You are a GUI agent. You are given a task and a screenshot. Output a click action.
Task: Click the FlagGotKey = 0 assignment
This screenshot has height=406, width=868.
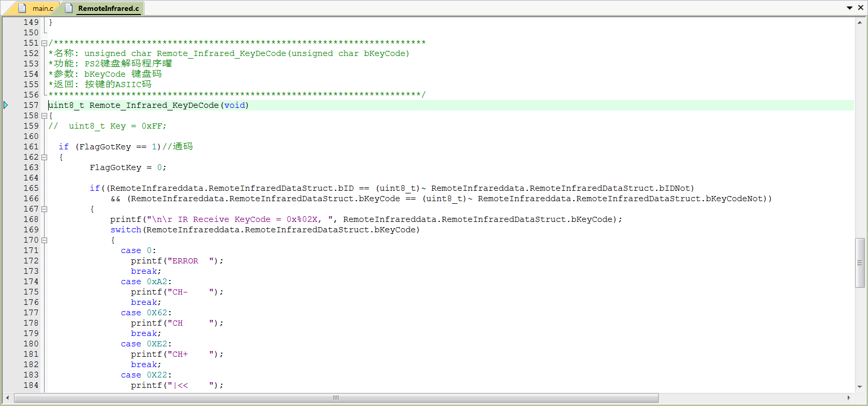tap(128, 167)
